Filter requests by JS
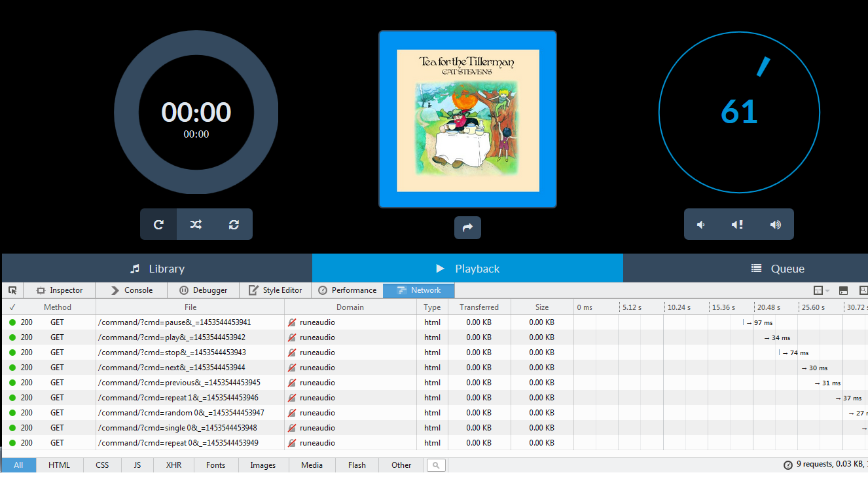868x479 pixels. 137,465
